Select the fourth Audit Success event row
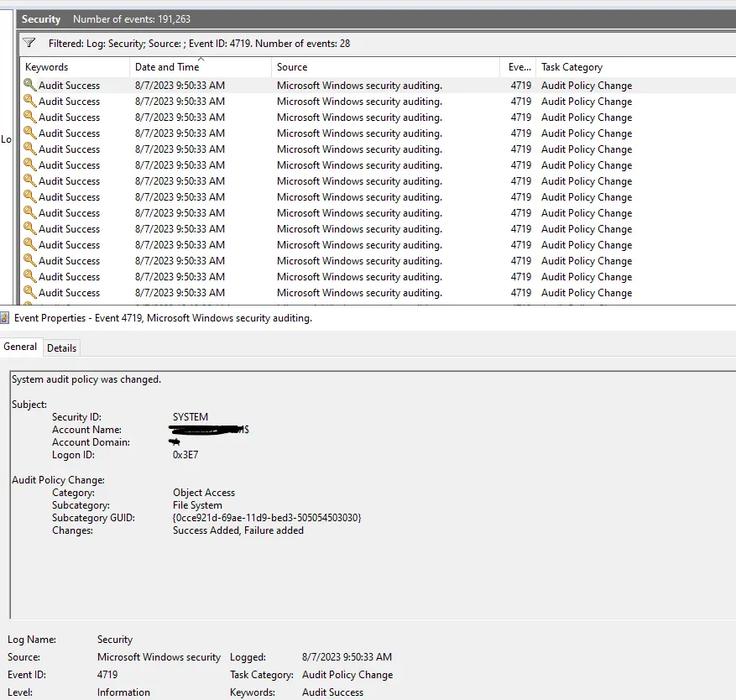 pyautogui.click(x=69, y=133)
